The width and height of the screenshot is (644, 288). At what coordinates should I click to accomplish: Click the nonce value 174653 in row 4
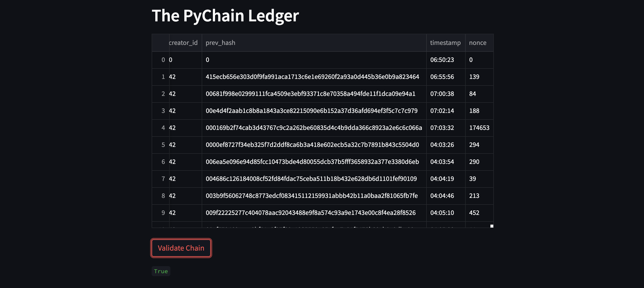pyautogui.click(x=479, y=128)
